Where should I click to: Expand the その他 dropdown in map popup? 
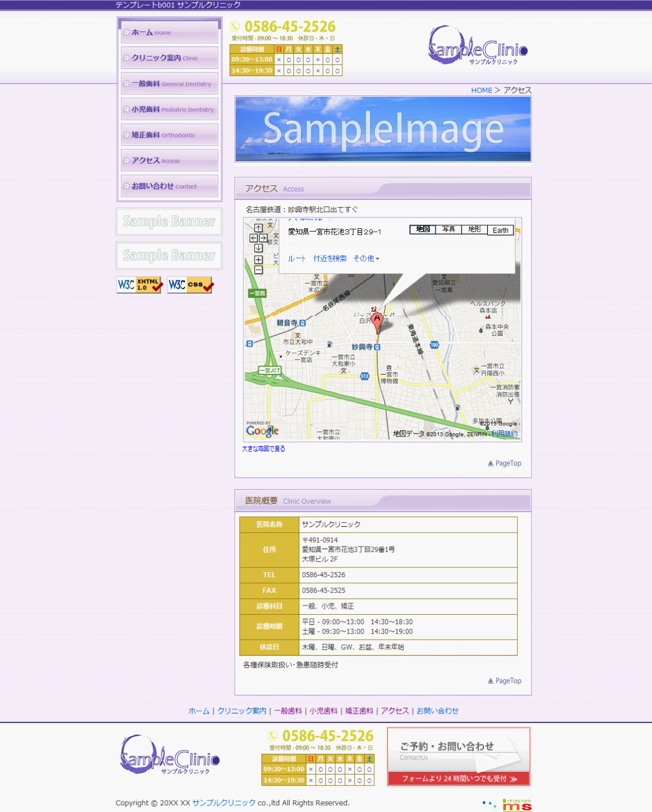click(x=366, y=259)
